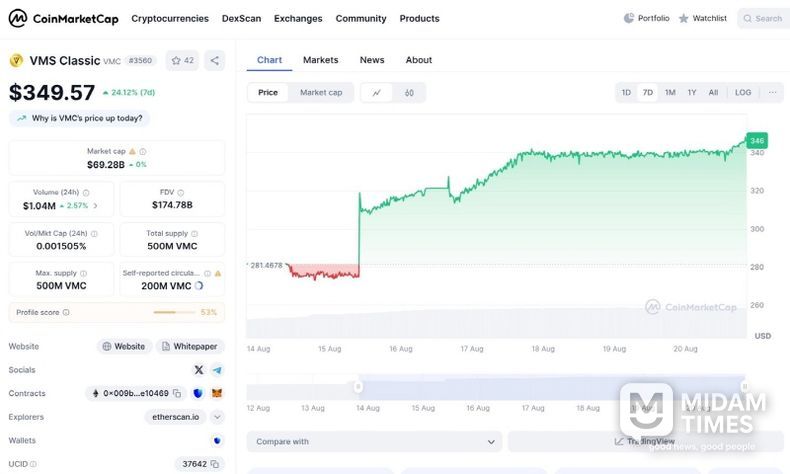Image resolution: width=790 pixels, height=474 pixels.
Task: Click the 346 current price label
Action: point(757,141)
